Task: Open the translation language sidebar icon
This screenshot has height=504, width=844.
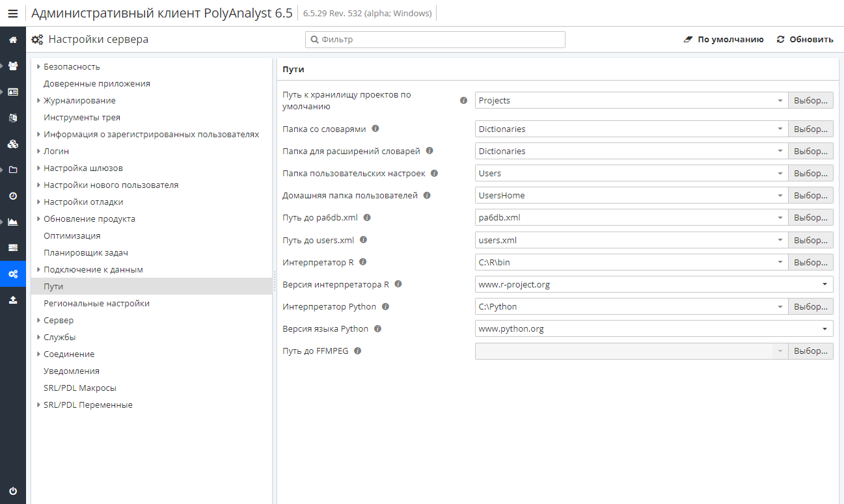Action: pos(12,118)
